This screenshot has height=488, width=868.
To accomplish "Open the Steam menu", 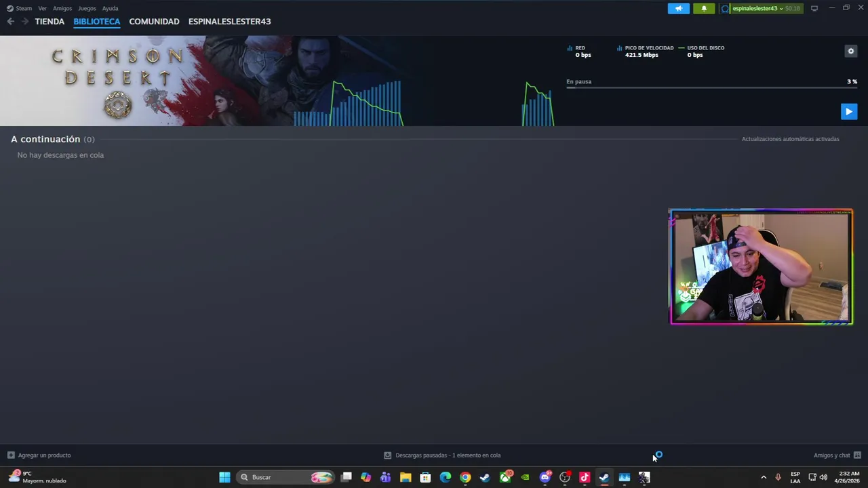I will click(x=19, y=8).
